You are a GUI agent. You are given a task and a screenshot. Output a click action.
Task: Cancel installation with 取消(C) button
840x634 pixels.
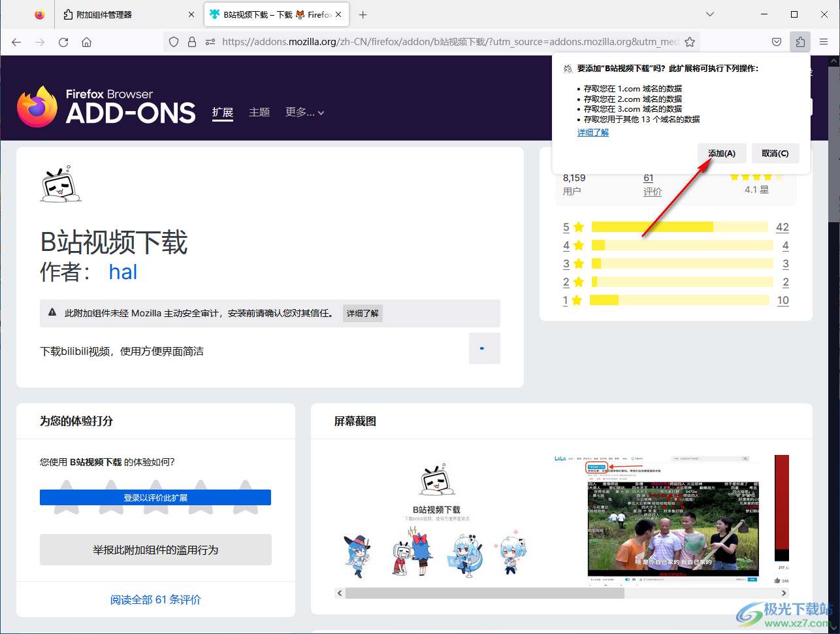point(775,154)
